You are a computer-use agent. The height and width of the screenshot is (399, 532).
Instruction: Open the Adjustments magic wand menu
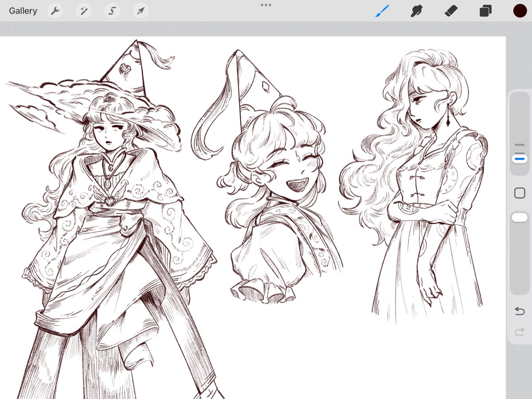83,11
